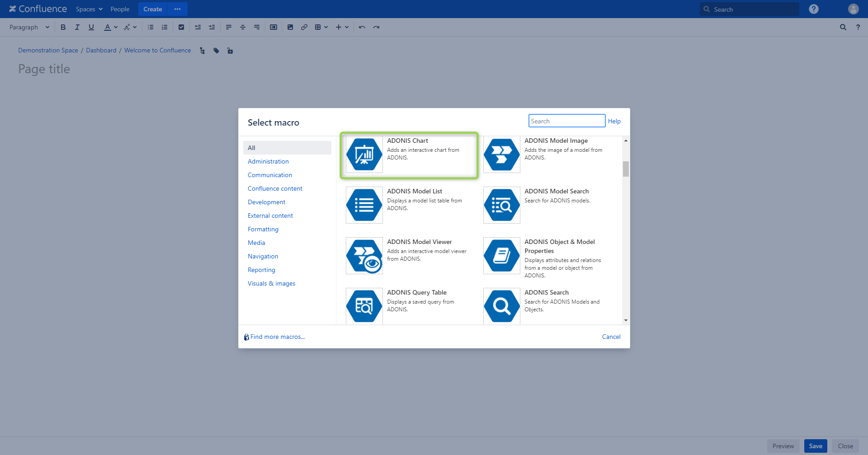This screenshot has height=455, width=868.
Task: Click Cancel in macro dialog
Action: pyautogui.click(x=611, y=337)
